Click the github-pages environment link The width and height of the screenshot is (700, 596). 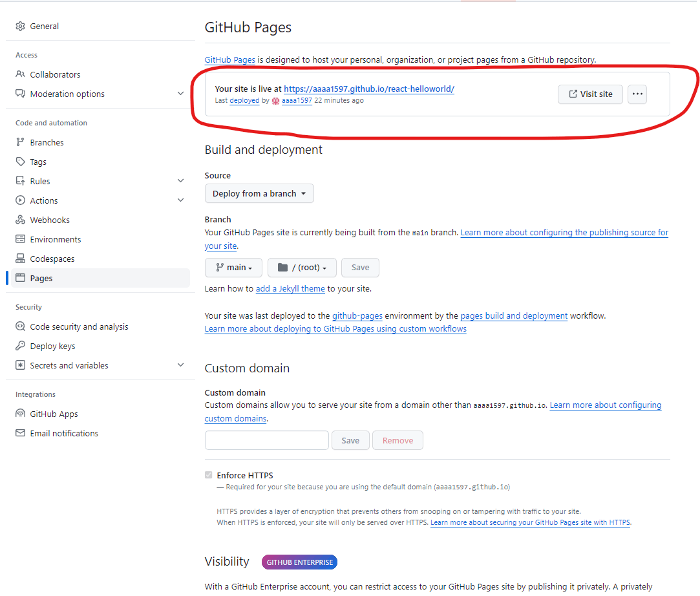357,315
